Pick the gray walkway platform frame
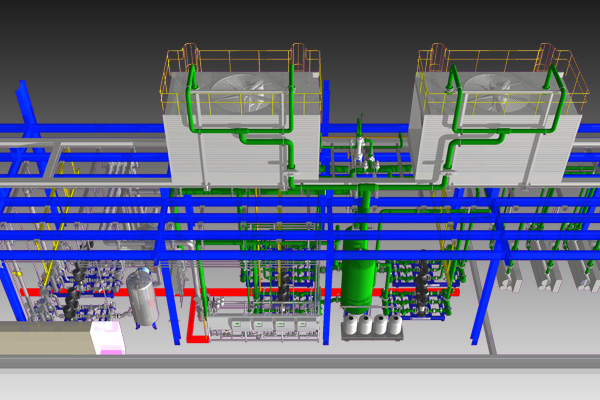600x400 pixels. coord(86,163)
